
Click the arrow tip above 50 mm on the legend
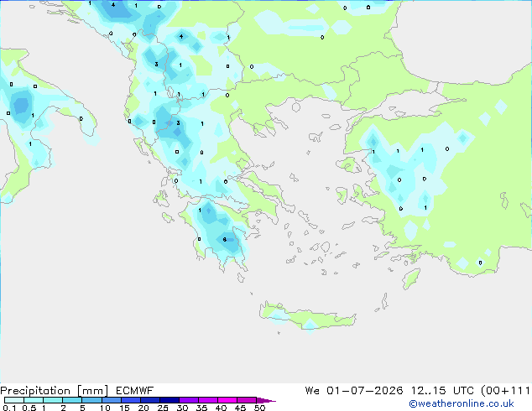(266, 400)
